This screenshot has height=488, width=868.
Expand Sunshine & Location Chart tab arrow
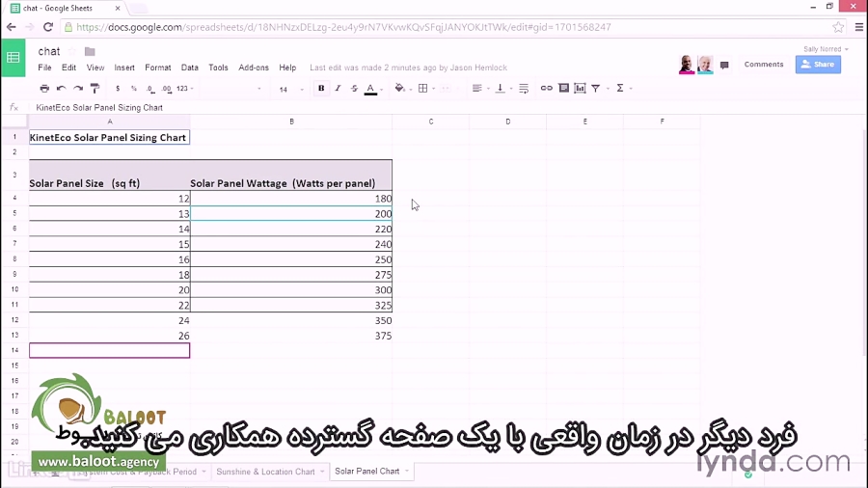point(322,472)
